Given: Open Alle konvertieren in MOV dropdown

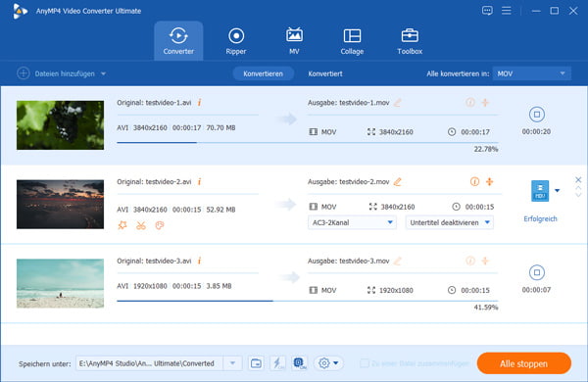Looking at the screenshot, I should 532,73.
